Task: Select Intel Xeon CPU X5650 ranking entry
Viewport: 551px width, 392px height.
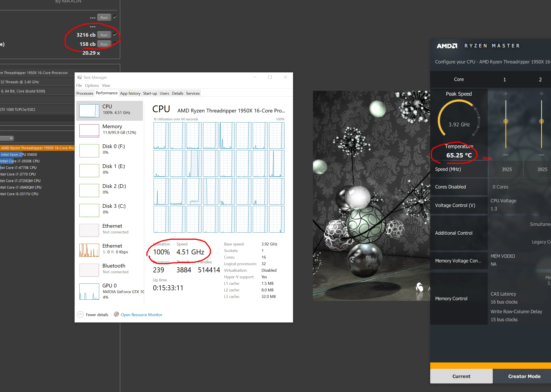Action: click(19, 154)
